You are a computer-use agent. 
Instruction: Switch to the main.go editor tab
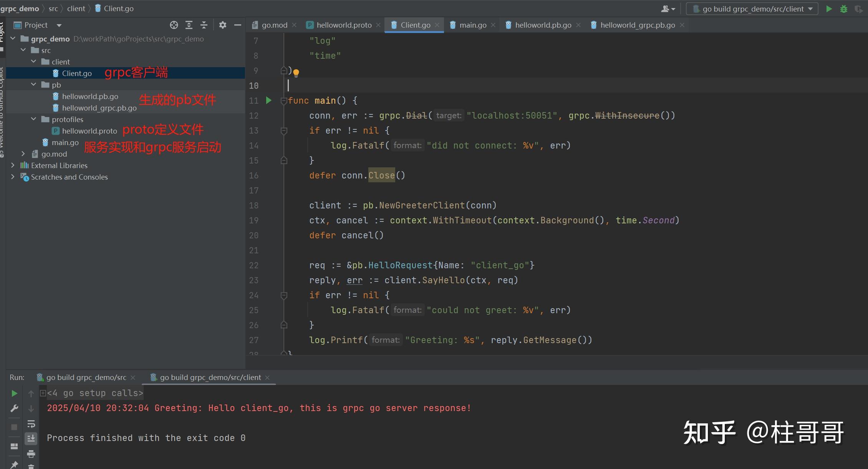pos(473,25)
